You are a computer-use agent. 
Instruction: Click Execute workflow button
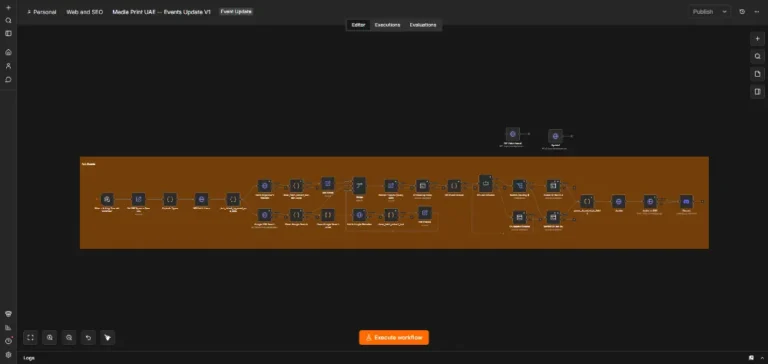click(394, 338)
